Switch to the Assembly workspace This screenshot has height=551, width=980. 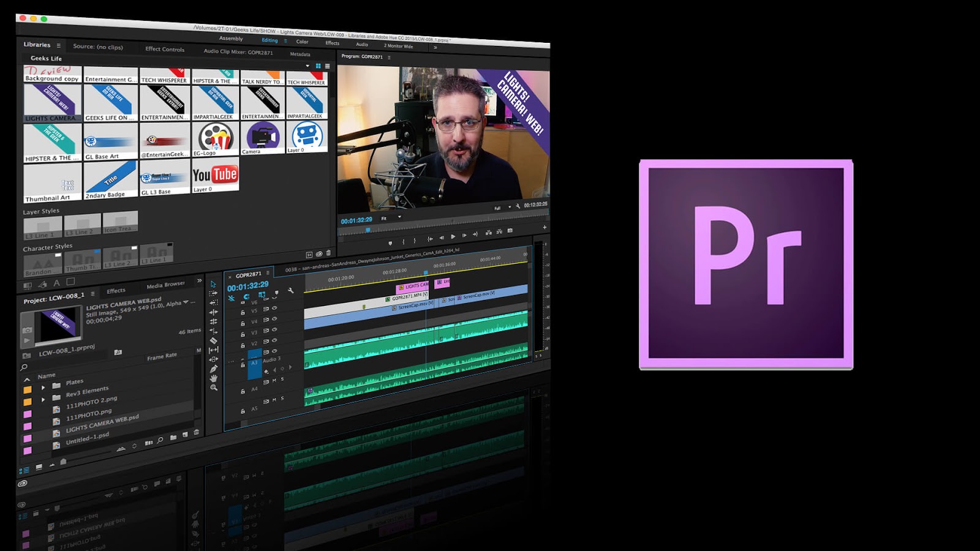[x=231, y=39]
